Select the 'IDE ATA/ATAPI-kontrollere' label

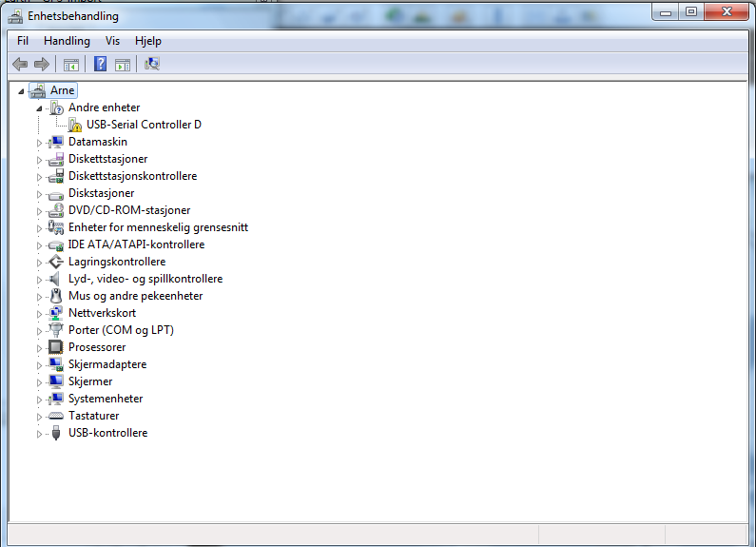tap(136, 244)
